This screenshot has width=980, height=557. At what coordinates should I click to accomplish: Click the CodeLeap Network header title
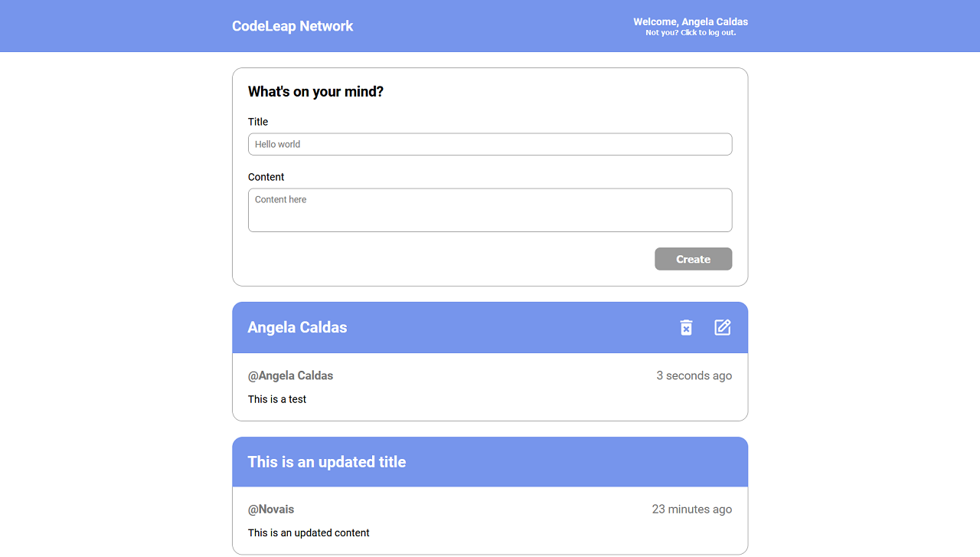pyautogui.click(x=292, y=26)
